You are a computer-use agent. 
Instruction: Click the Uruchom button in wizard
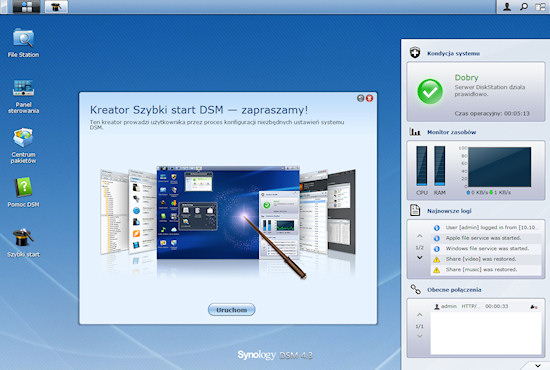[x=232, y=310]
